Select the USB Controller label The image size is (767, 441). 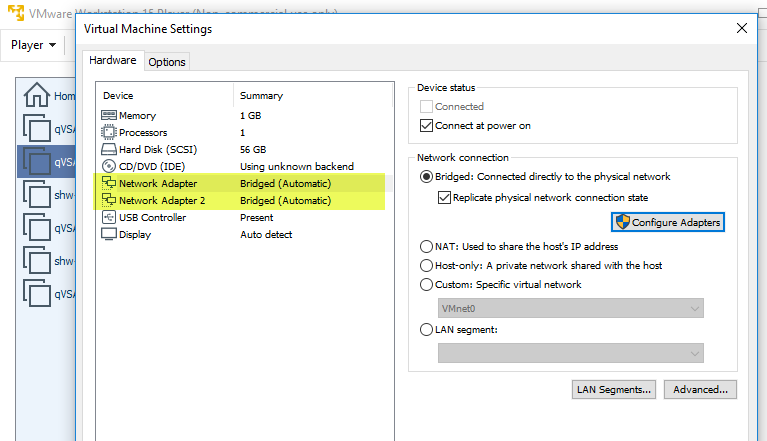[153, 218]
